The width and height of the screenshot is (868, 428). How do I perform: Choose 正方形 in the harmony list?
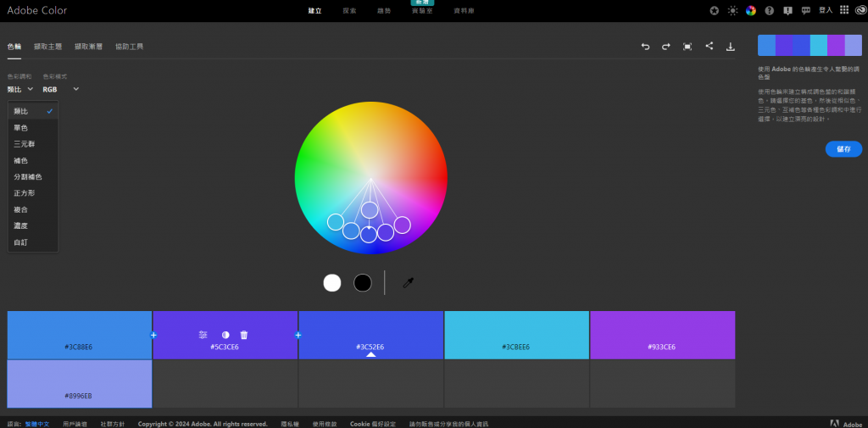pyautogui.click(x=33, y=193)
